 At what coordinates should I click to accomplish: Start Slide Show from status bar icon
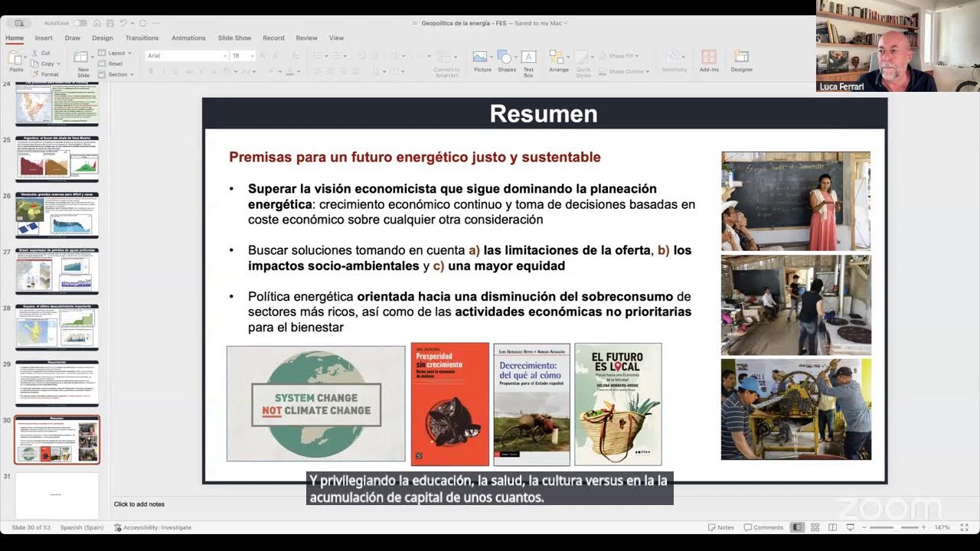(x=850, y=527)
